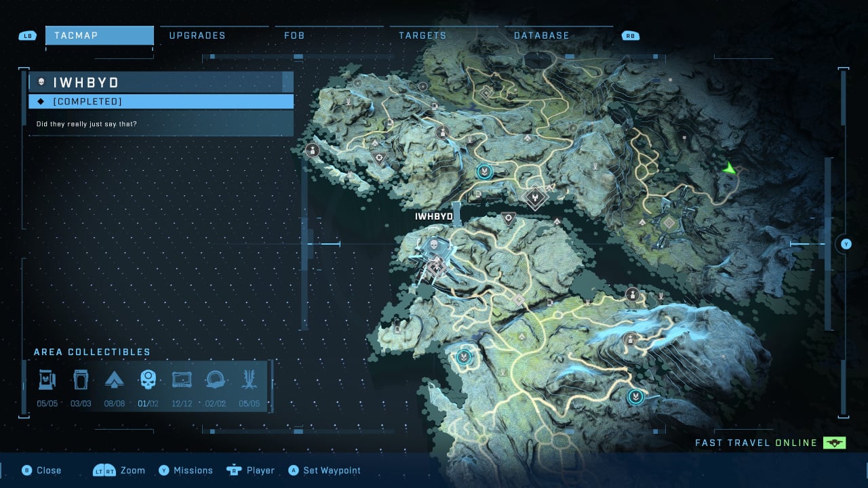Click the 02/02 collectible count
Screen dimensions: 868x488
pos(215,404)
